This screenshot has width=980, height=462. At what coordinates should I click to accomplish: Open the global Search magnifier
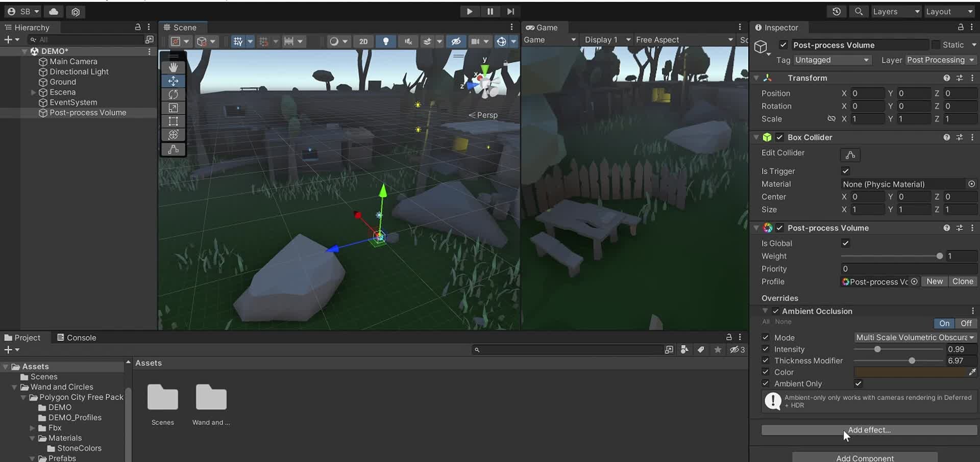(859, 11)
